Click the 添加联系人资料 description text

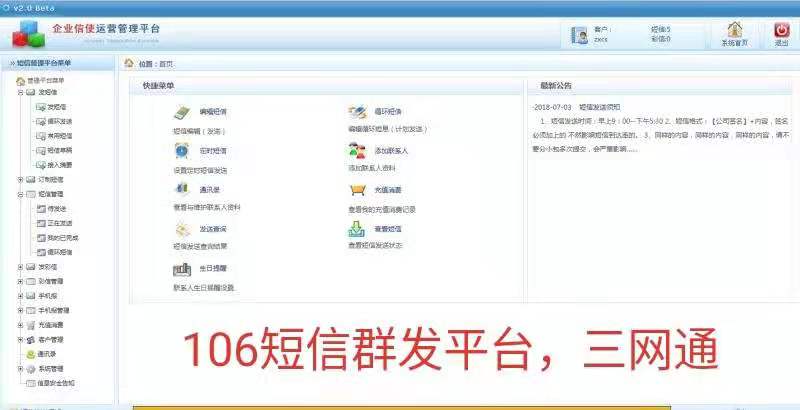tap(371, 168)
